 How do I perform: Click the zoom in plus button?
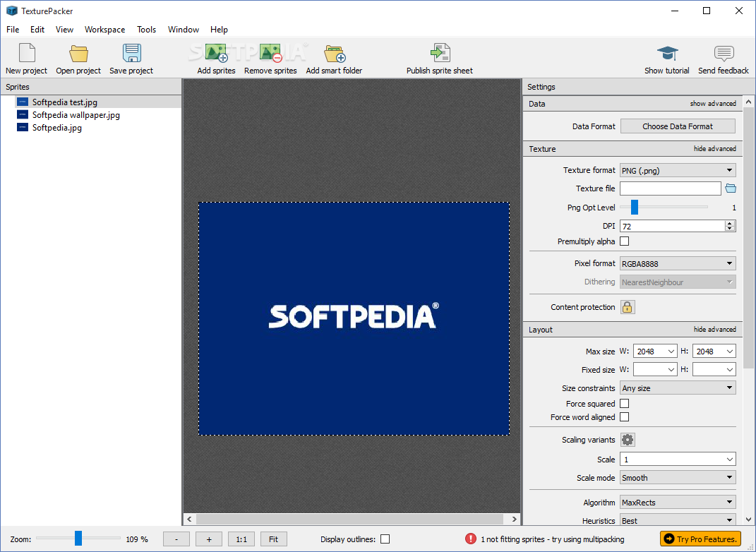point(209,539)
